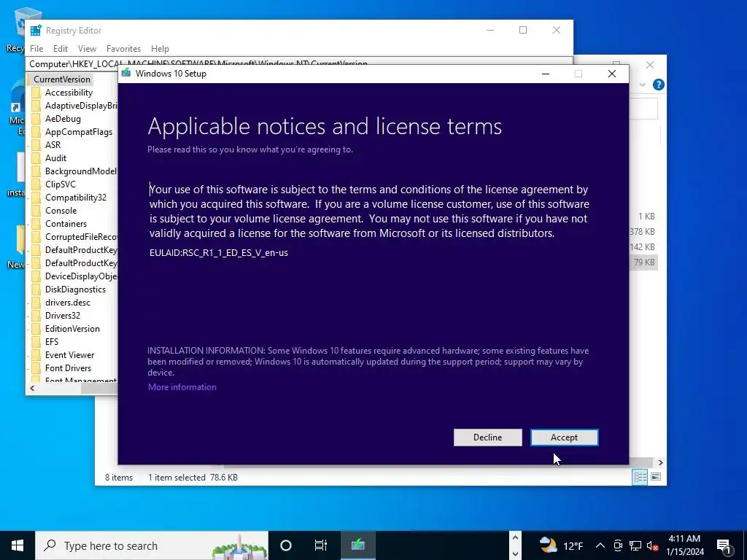Open File Explorer help question icon
747x560 pixels.
pos(659,85)
